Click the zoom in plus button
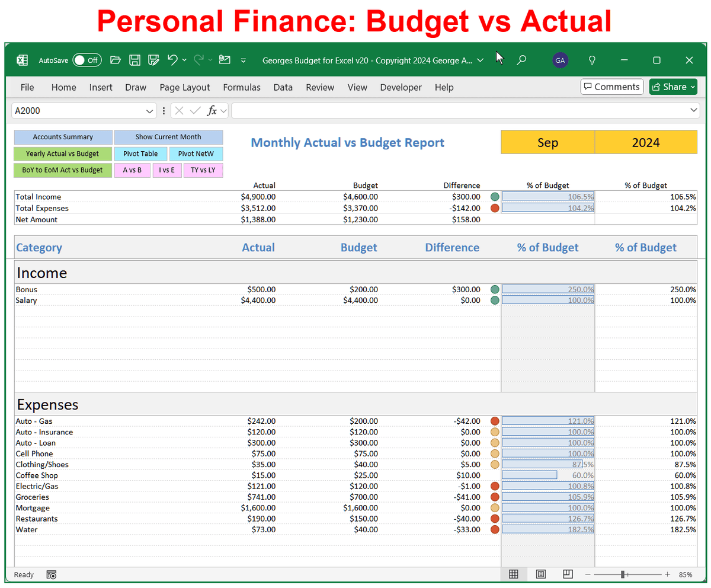Image resolution: width=711 pixels, height=588 pixels. click(x=667, y=574)
